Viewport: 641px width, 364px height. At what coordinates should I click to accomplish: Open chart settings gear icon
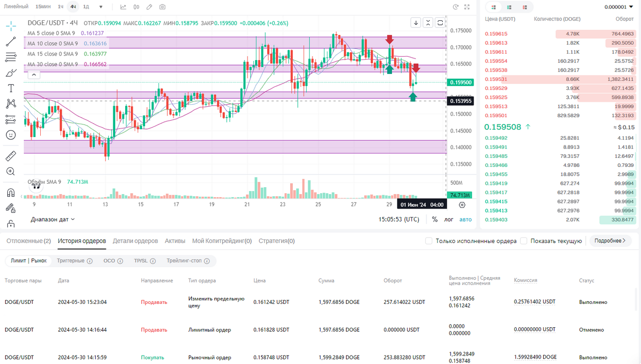462,205
